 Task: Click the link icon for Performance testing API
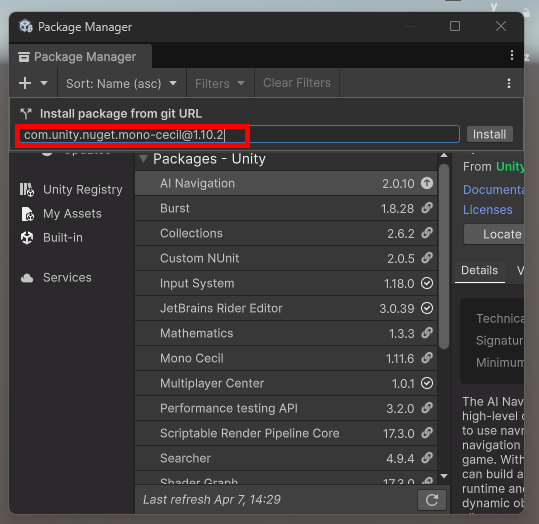pos(427,408)
